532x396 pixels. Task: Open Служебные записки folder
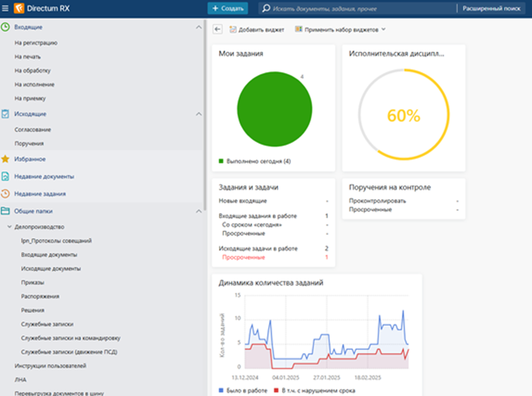click(47, 324)
